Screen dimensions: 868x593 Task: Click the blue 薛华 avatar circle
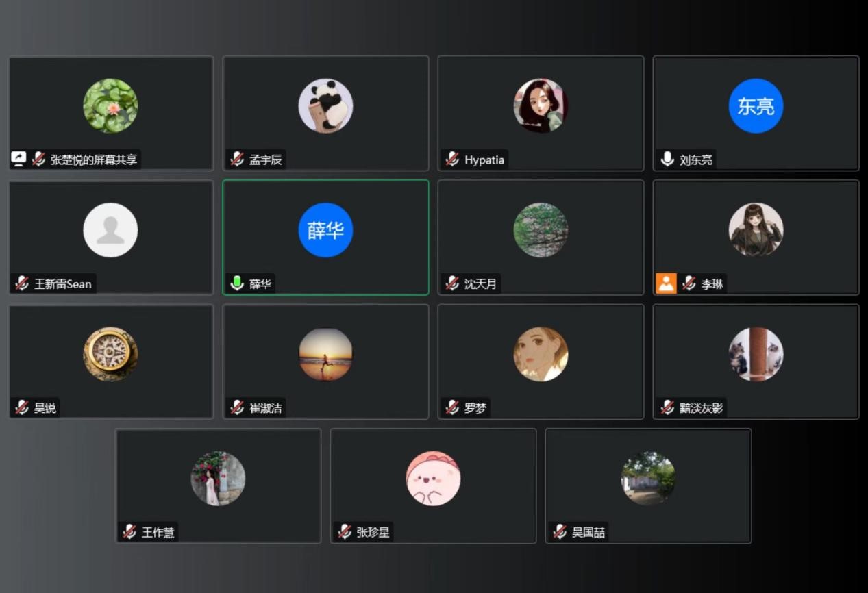[325, 230]
